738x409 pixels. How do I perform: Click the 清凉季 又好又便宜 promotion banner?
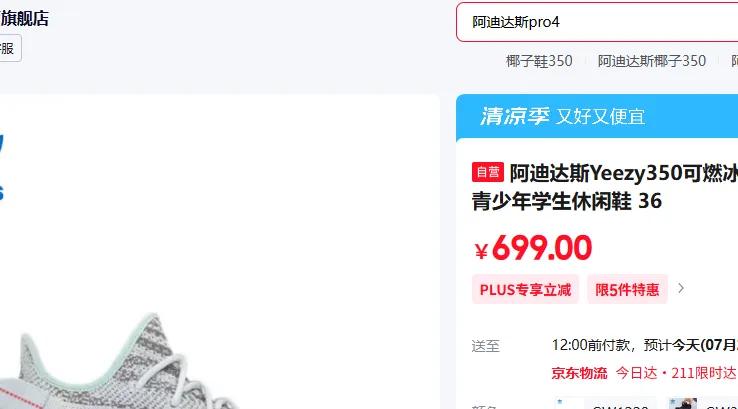coord(597,116)
